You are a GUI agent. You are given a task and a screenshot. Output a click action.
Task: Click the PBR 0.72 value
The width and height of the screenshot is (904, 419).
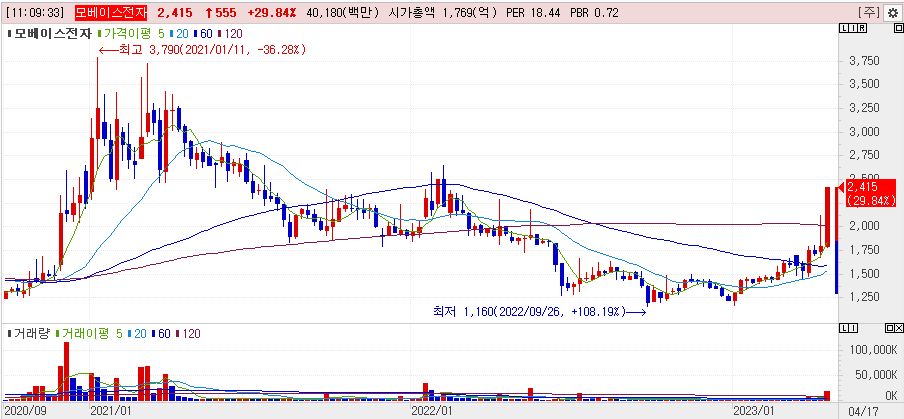594,13
